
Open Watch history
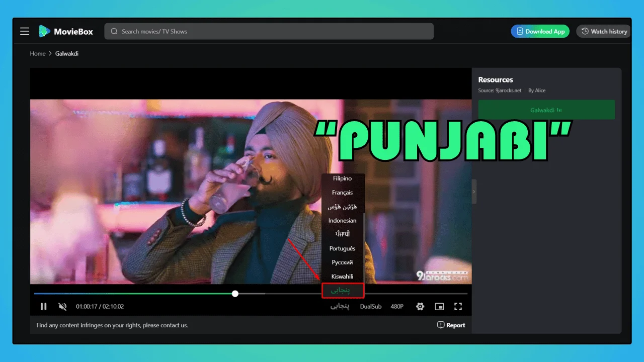(604, 31)
